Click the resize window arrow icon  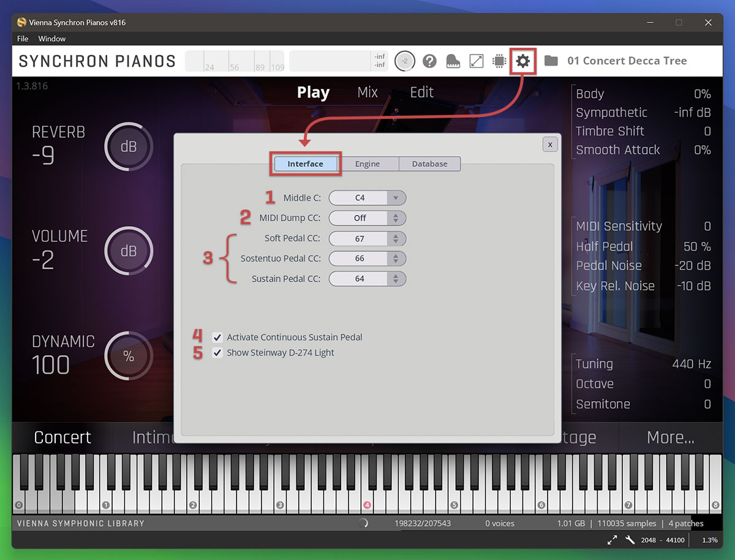click(x=476, y=61)
